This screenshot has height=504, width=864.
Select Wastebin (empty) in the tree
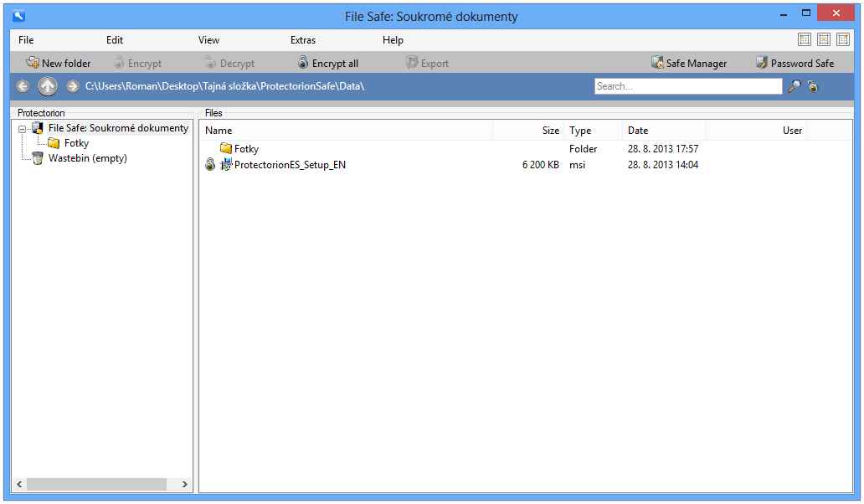(x=88, y=158)
